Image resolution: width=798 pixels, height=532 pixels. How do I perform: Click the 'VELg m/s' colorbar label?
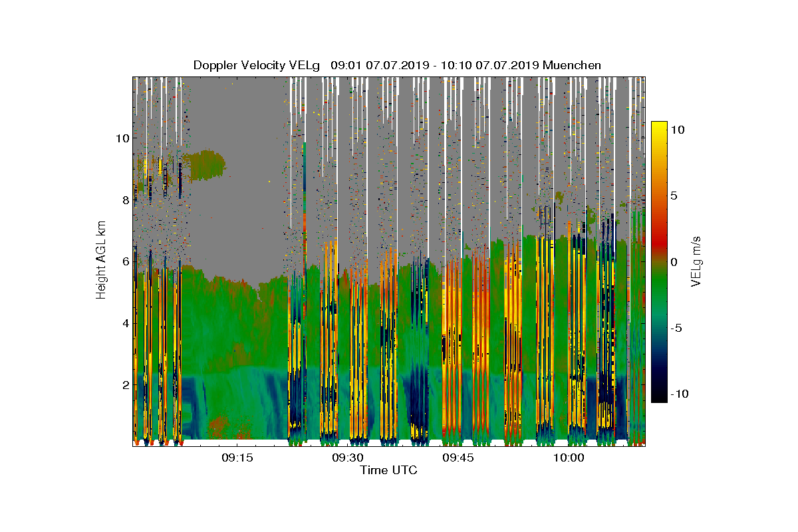coord(697,261)
